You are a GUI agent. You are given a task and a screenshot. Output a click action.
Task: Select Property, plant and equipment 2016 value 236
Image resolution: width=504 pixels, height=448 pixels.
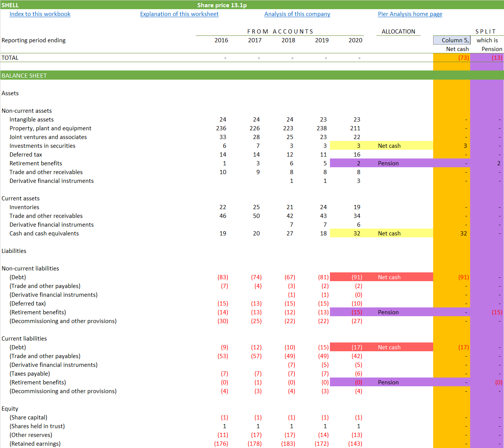point(221,128)
